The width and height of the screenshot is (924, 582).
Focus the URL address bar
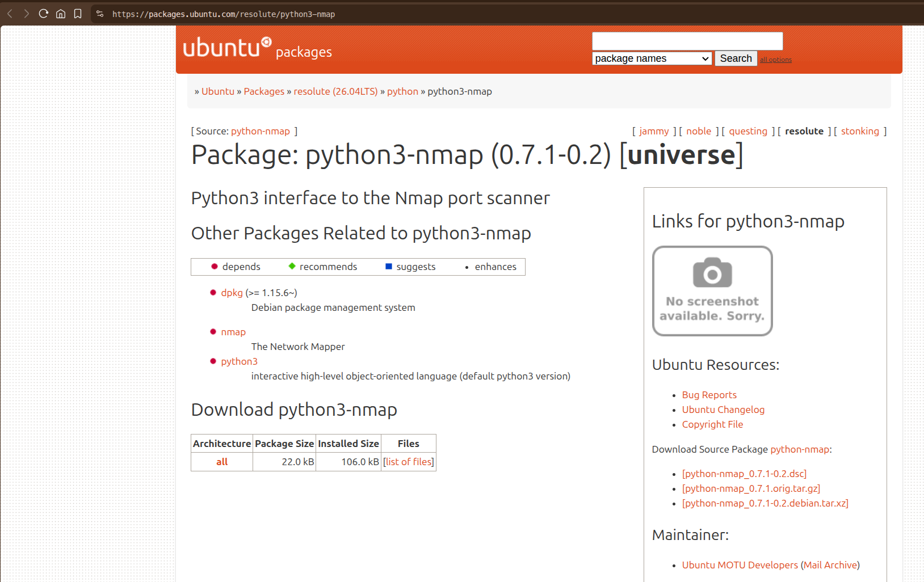click(224, 14)
